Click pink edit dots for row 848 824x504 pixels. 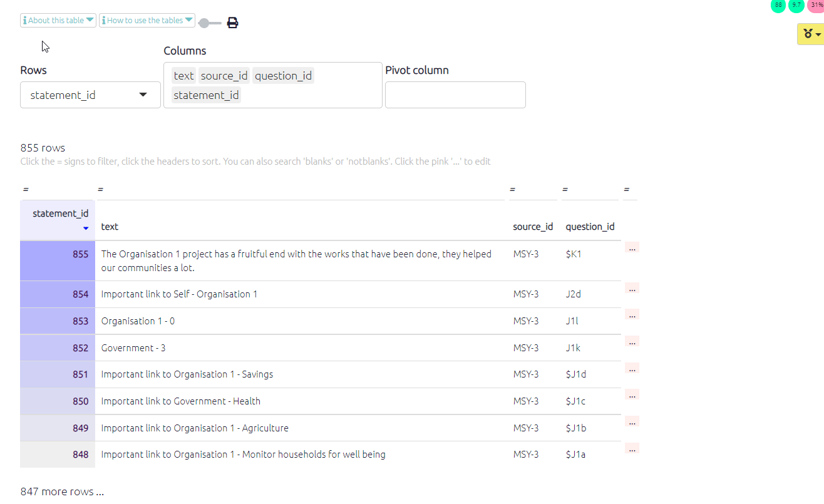(x=632, y=449)
